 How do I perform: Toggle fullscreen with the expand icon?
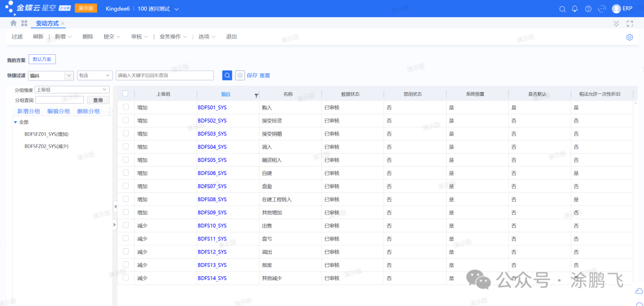tap(630, 24)
